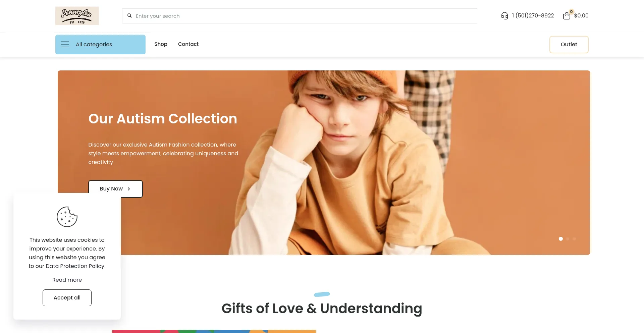Viewport: 644px width, 333px height.
Task: Accept all cookies
Action: (x=67, y=298)
